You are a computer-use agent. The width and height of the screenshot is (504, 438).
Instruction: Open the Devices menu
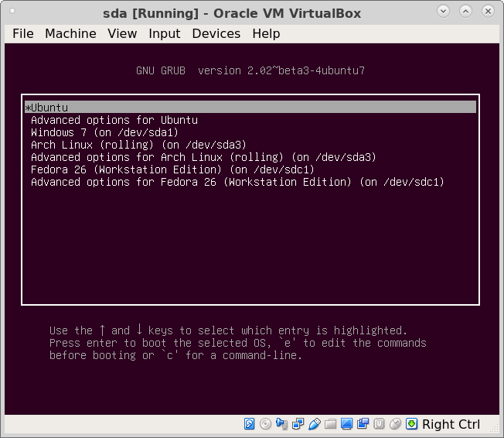tap(216, 33)
